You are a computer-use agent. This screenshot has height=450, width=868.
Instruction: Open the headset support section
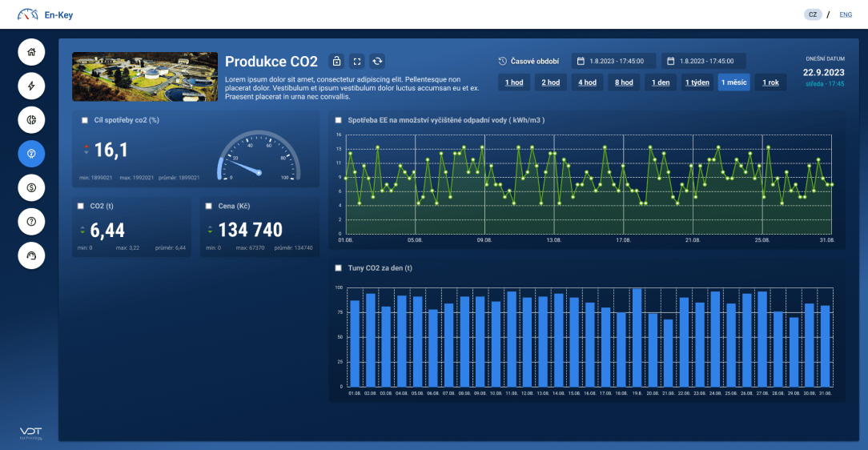click(31, 255)
